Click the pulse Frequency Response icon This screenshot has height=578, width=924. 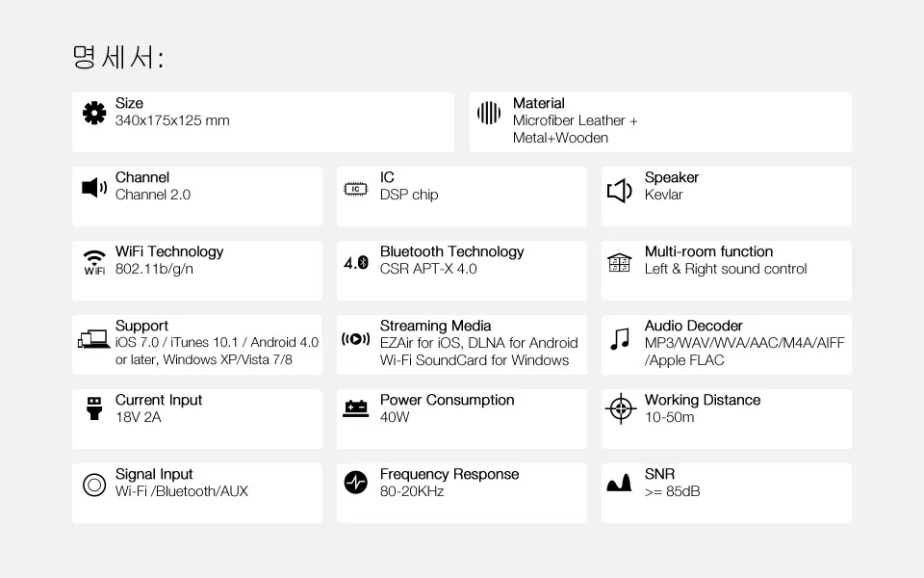point(356,483)
